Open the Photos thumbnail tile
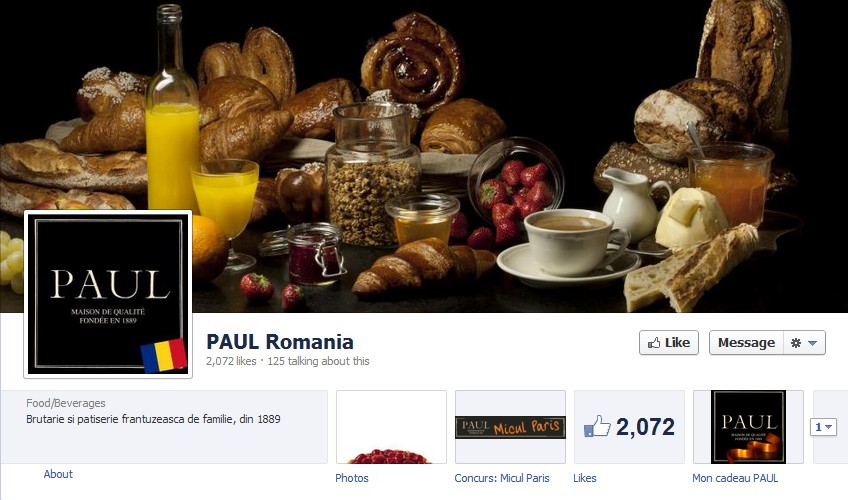 tap(391, 427)
